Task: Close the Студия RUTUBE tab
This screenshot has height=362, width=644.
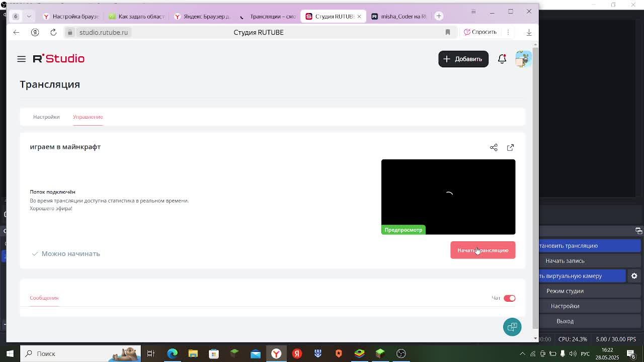Action: point(359,16)
